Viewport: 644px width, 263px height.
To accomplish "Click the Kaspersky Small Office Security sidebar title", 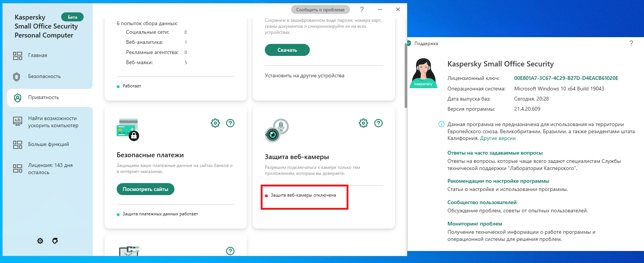I will [x=46, y=26].
